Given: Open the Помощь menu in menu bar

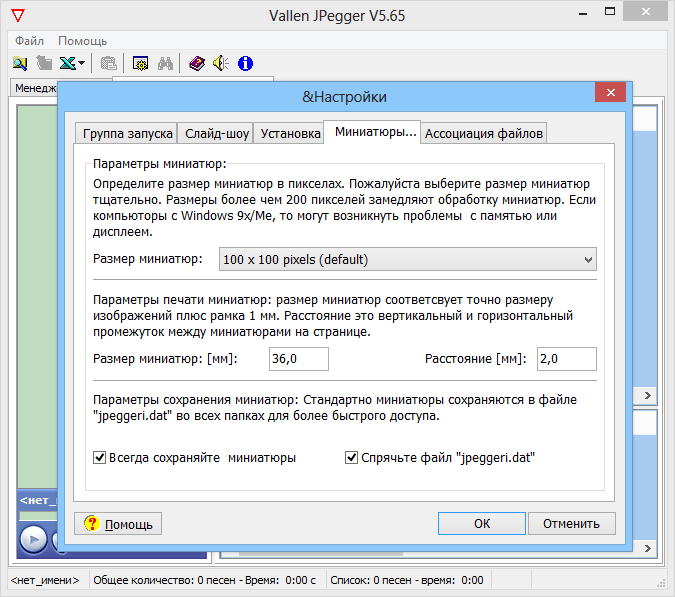Looking at the screenshot, I should 82,41.
